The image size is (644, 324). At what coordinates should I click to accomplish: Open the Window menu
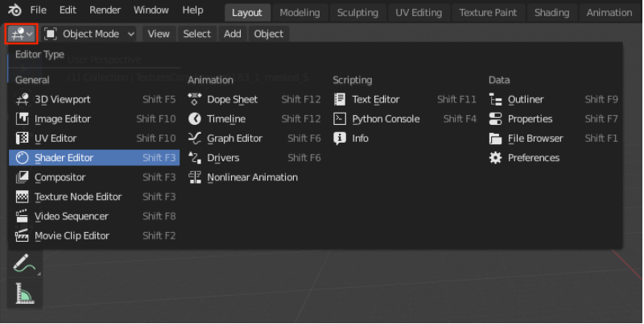(151, 10)
